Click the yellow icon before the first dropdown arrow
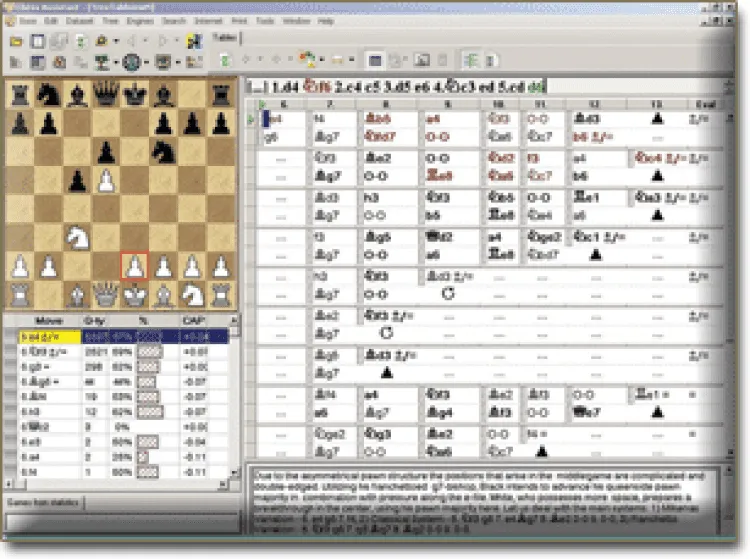The width and height of the screenshot is (750, 559). pos(101,41)
